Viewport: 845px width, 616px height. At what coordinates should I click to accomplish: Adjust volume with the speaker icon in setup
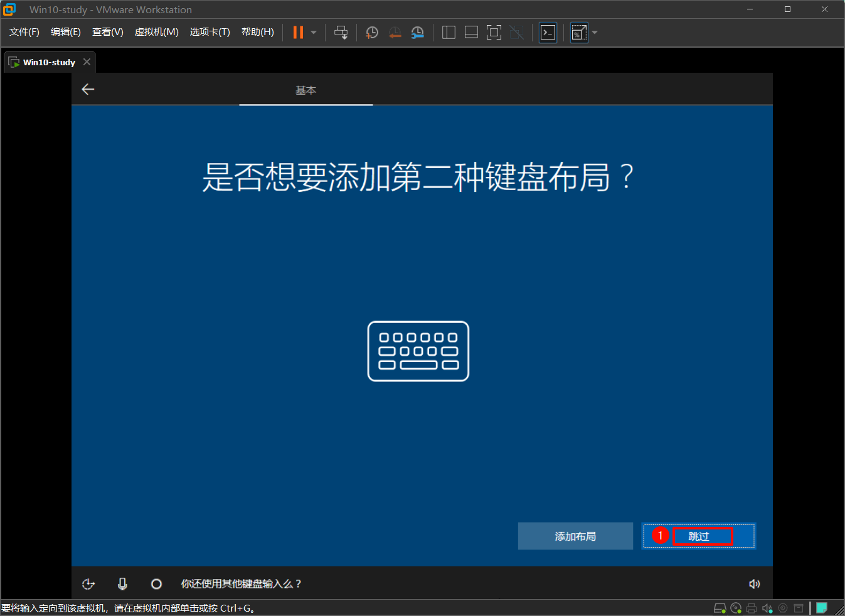(755, 584)
